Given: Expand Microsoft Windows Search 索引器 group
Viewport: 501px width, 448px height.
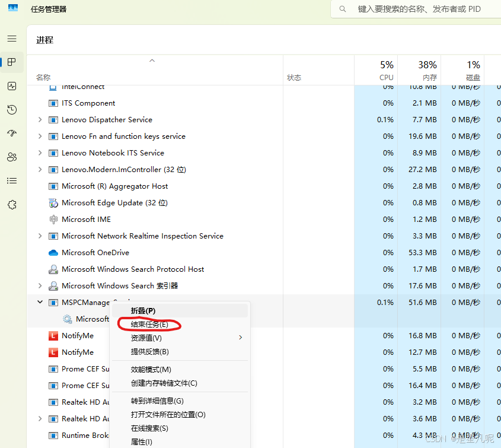Looking at the screenshot, I should click(x=40, y=286).
